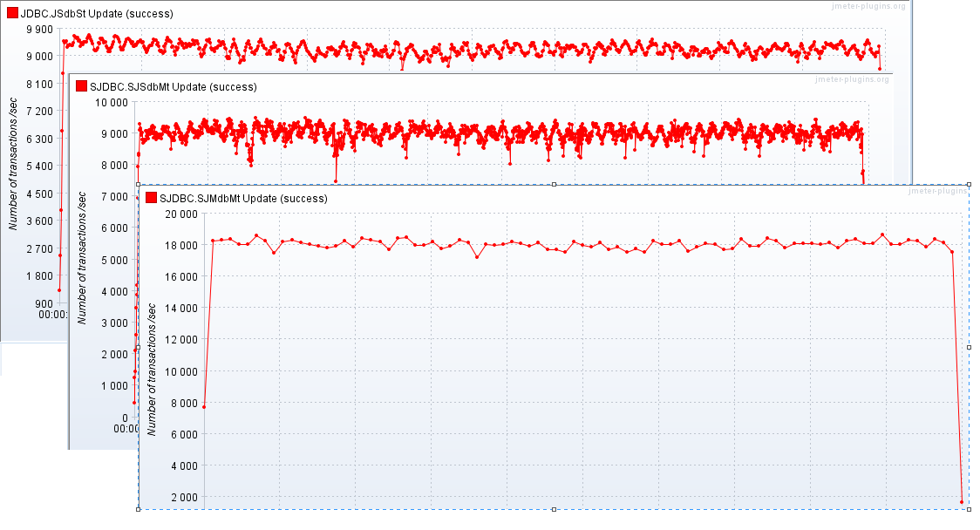Click the final low data point of the SJMdbMt chart
The height and width of the screenshot is (530, 980).
pos(962,502)
